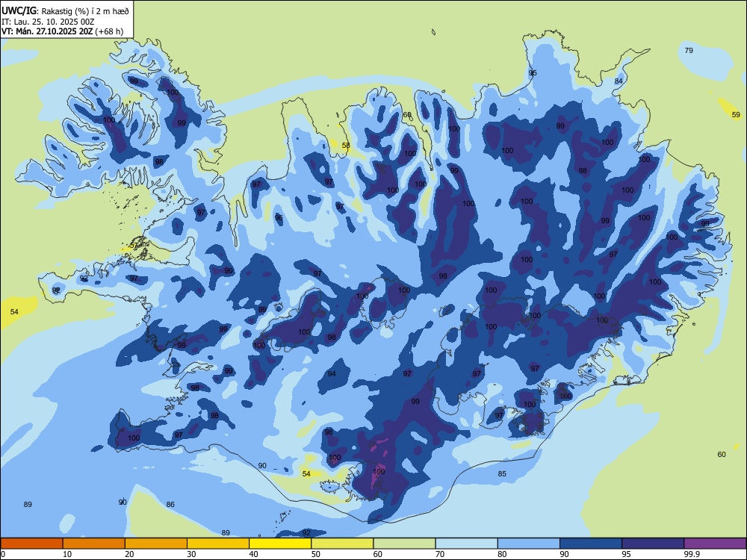The height and width of the screenshot is (560, 747).
Task: Choose the dark blue 90–95 legend swatch
Action: [x=591, y=544]
